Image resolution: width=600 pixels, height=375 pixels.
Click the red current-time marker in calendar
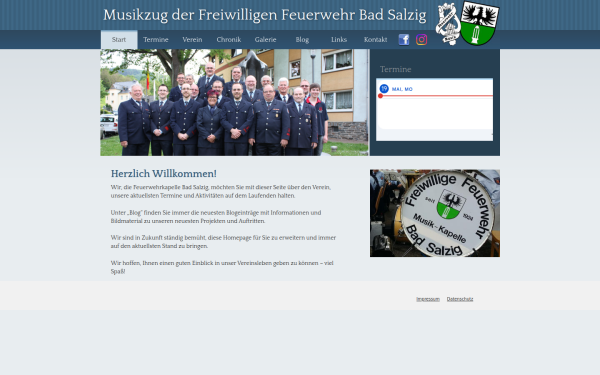tap(380, 96)
